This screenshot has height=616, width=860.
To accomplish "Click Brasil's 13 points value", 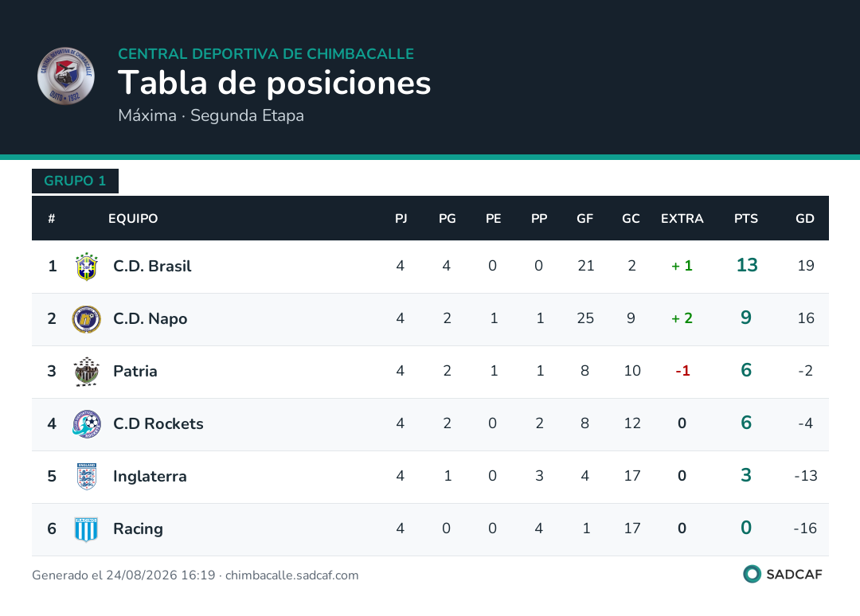I will 746,265.
